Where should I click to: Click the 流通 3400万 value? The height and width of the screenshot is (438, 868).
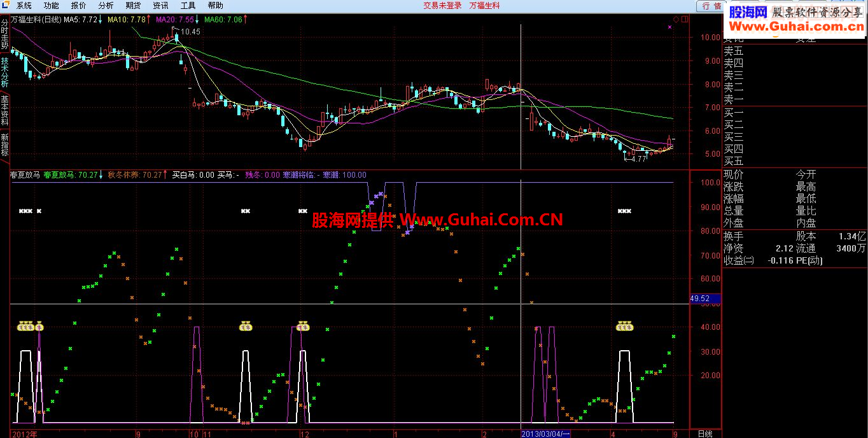tap(831, 248)
